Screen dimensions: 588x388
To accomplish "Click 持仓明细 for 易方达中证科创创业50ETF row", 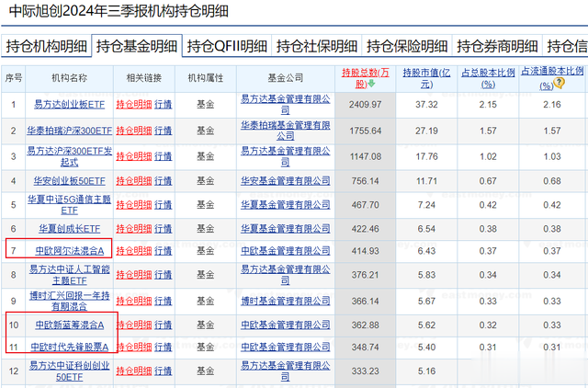I will [134, 371].
